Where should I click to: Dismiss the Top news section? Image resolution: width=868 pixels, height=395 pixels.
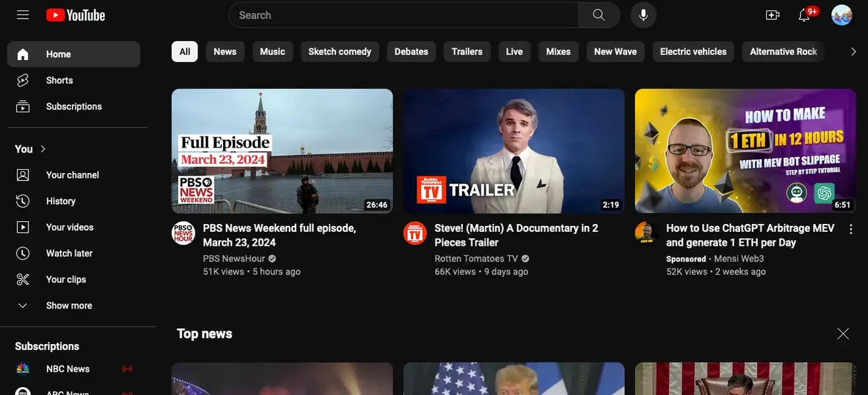pos(843,334)
